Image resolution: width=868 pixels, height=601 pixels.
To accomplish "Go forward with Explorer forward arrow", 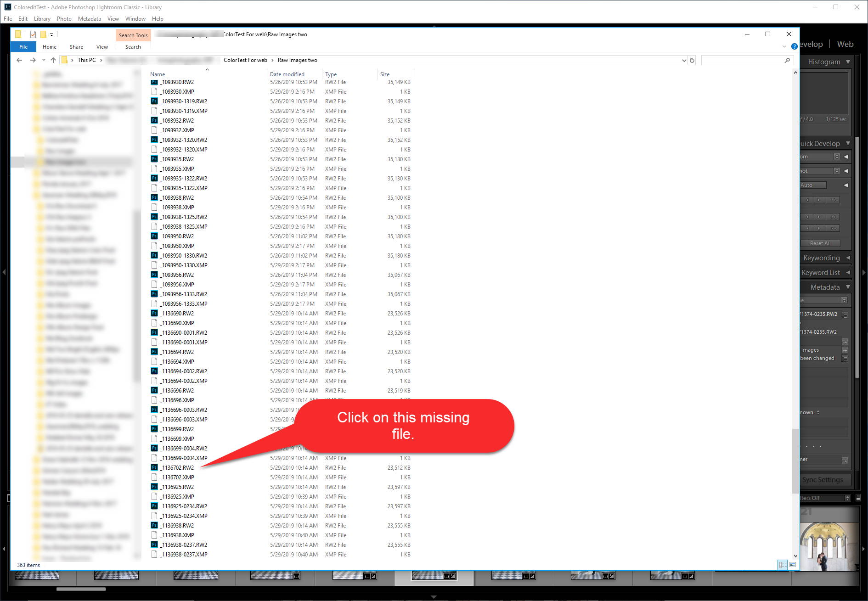I will (33, 60).
